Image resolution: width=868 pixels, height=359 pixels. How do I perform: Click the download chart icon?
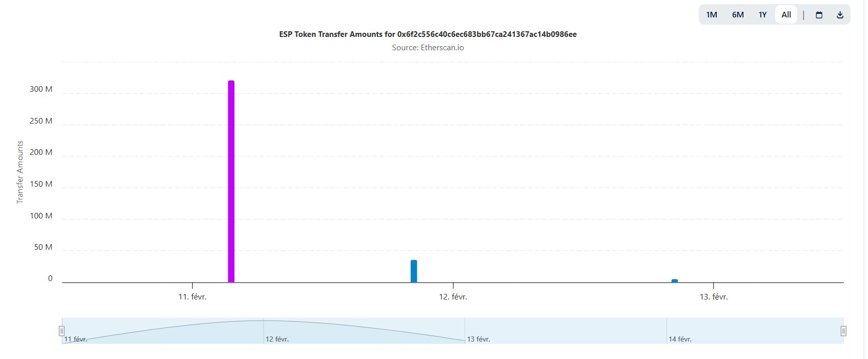point(840,15)
